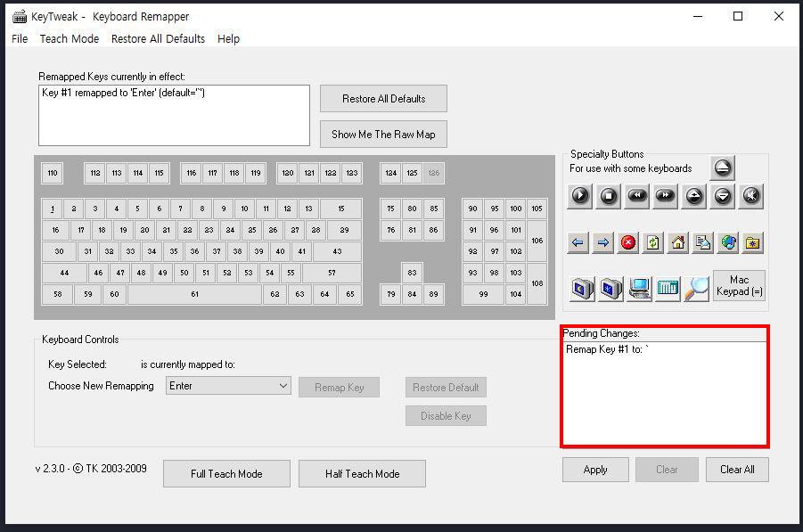Open the Help menu
The image size is (803, 532).
(x=228, y=39)
